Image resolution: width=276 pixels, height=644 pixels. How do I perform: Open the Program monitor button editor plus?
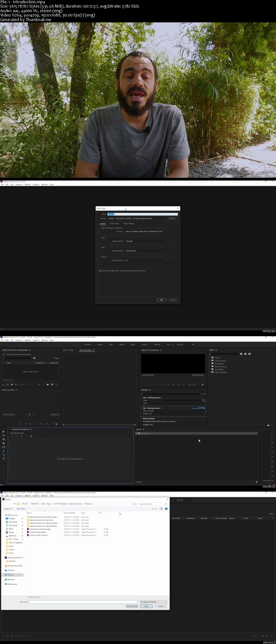click(x=203, y=385)
